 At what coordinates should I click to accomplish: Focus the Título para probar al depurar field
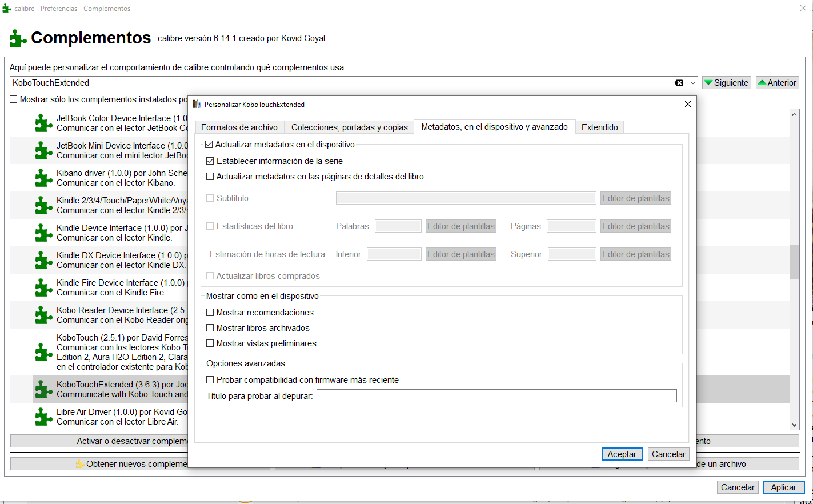(496, 396)
